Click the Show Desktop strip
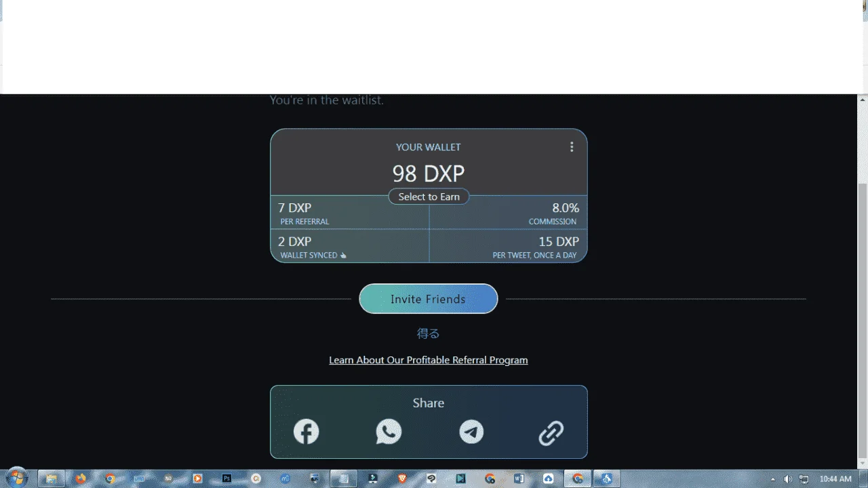 point(863,479)
